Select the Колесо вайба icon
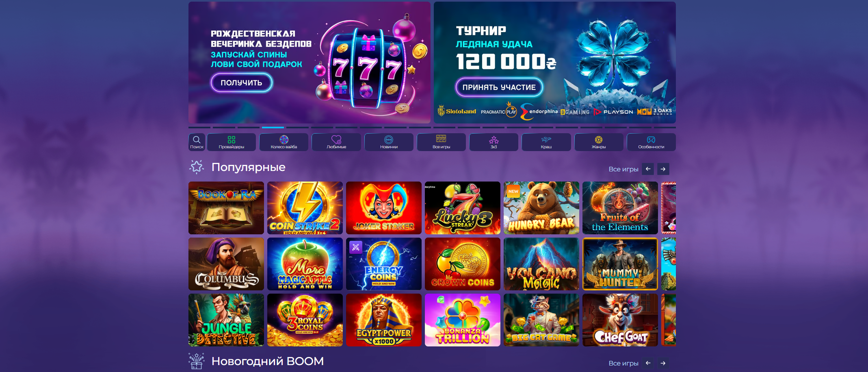The width and height of the screenshot is (868, 372). pos(284,142)
